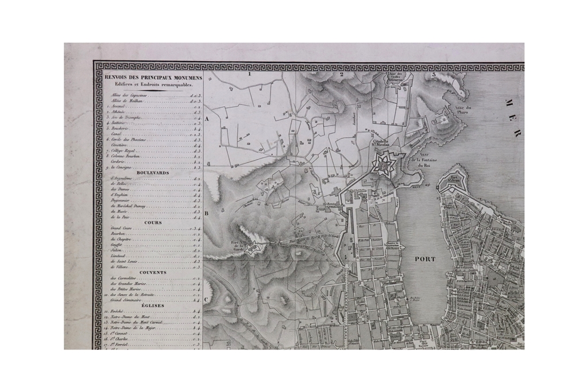This screenshot has height=392, width=588.
Task: Select the "Dugommier" boulevard entry
Action: (x=156, y=200)
